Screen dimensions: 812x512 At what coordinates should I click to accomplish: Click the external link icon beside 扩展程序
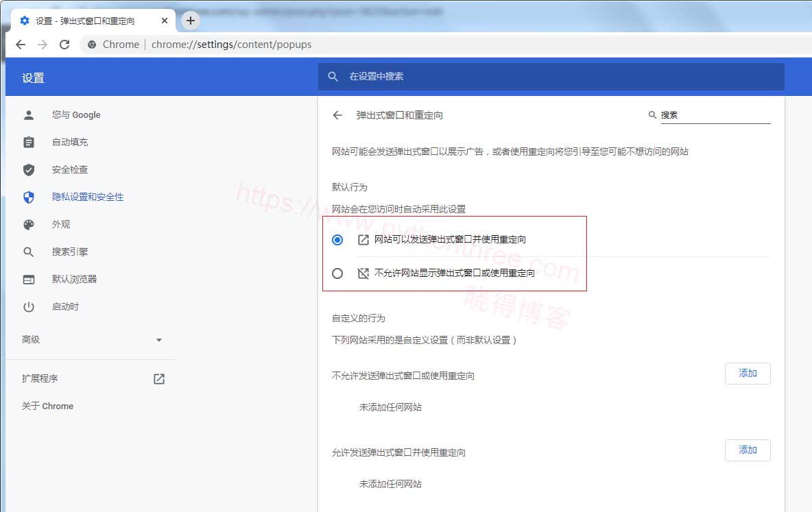coord(158,378)
